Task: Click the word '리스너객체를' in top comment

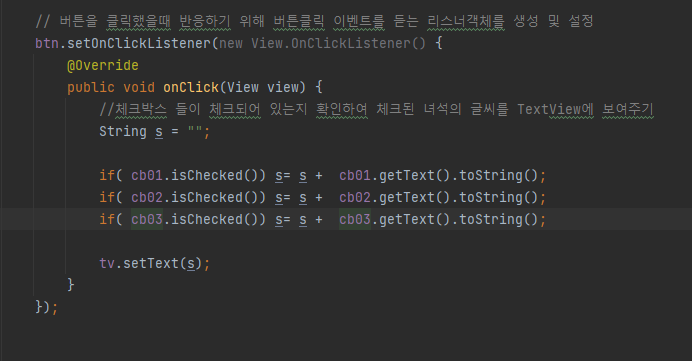Action: pyautogui.click(x=466, y=21)
